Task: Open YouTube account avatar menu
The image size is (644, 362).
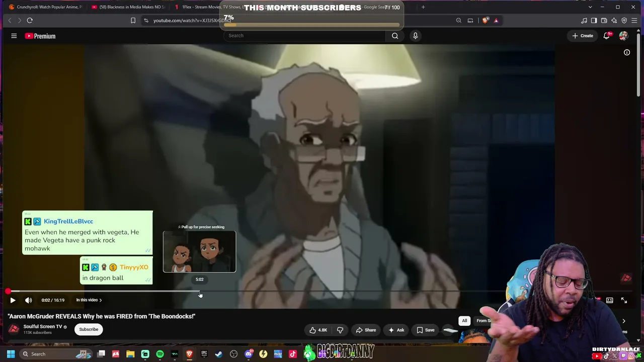Action: tap(623, 36)
